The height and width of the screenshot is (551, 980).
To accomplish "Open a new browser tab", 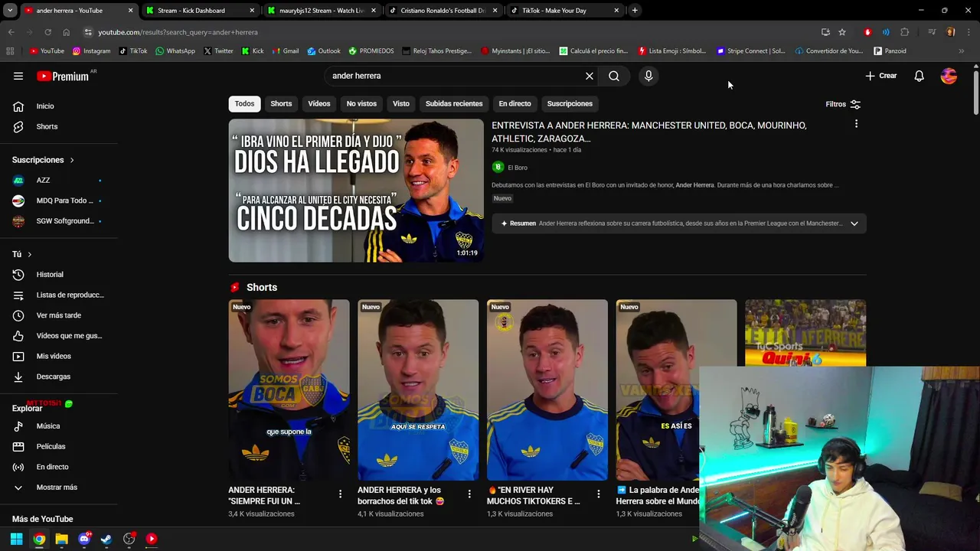I will tap(635, 11).
